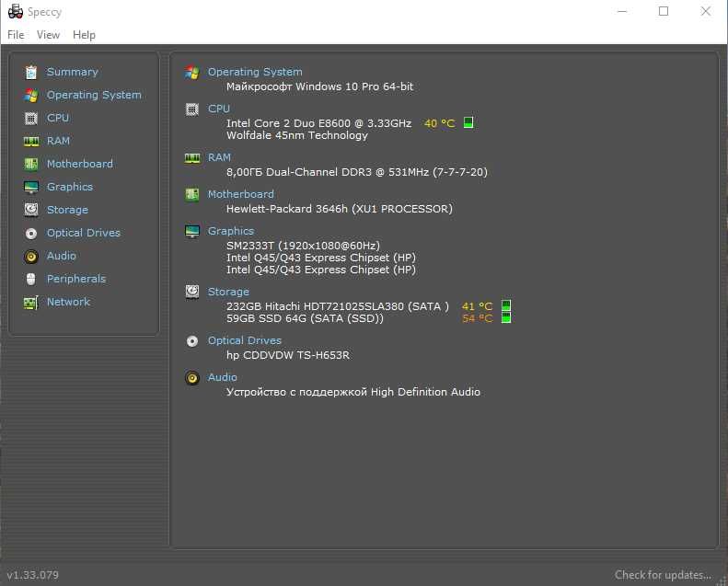Select Summary in the sidebar
Image resolution: width=728 pixels, height=586 pixels.
click(x=73, y=72)
